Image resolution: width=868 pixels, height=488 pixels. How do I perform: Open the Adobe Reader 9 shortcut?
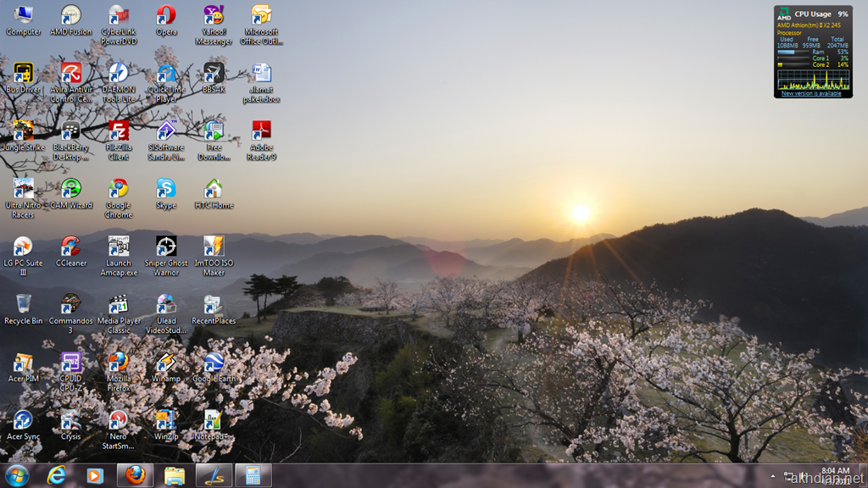(261, 131)
